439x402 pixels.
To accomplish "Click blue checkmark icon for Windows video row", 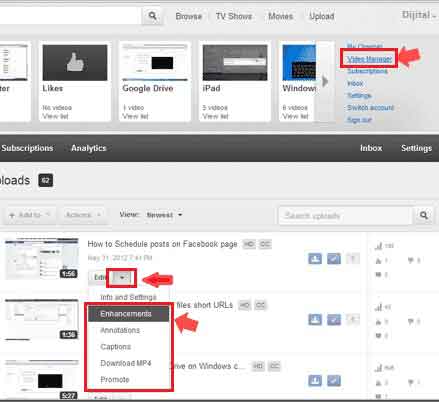I will click(334, 381).
